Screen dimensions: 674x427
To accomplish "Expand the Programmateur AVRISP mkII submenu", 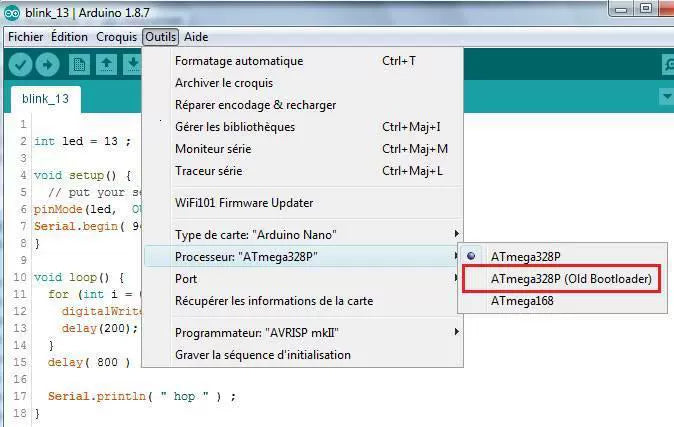I will point(303,333).
